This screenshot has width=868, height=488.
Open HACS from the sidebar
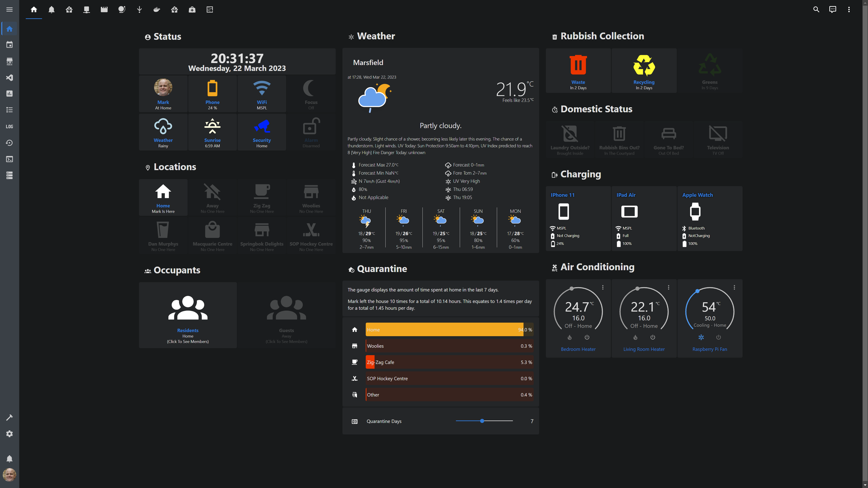click(x=9, y=61)
